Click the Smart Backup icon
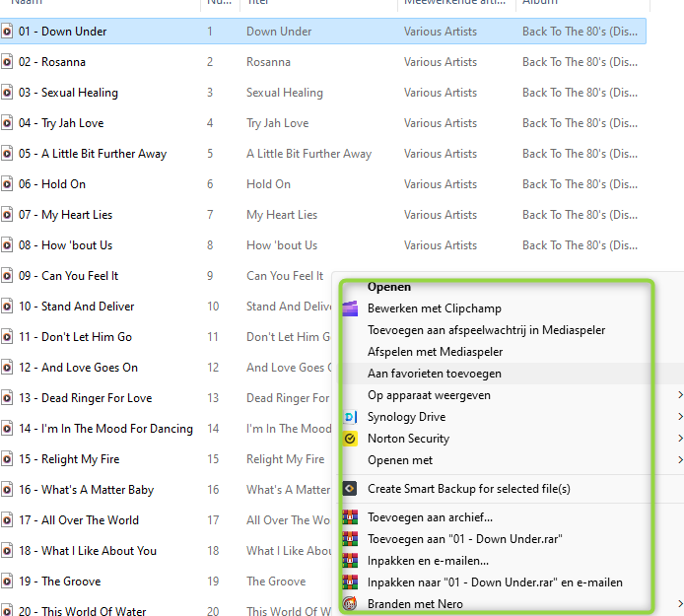684x616 pixels. point(350,489)
